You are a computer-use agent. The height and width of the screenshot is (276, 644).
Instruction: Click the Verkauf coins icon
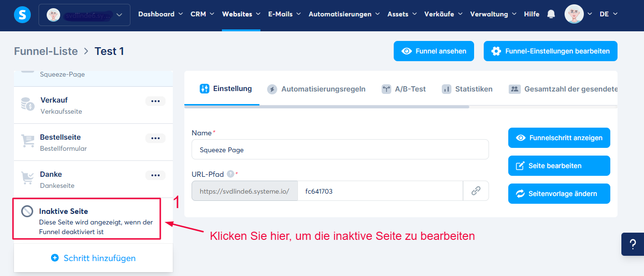coord(27,104)
